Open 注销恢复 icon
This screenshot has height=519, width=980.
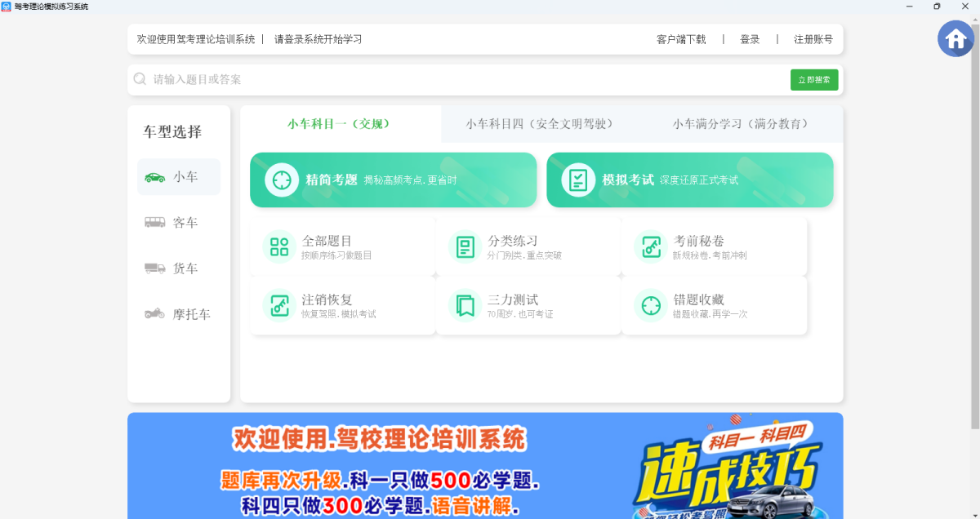[x=279, y=306]
